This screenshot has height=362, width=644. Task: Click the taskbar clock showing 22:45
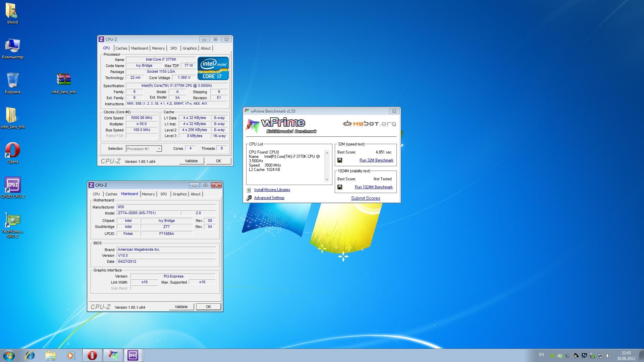click(626, 356)
